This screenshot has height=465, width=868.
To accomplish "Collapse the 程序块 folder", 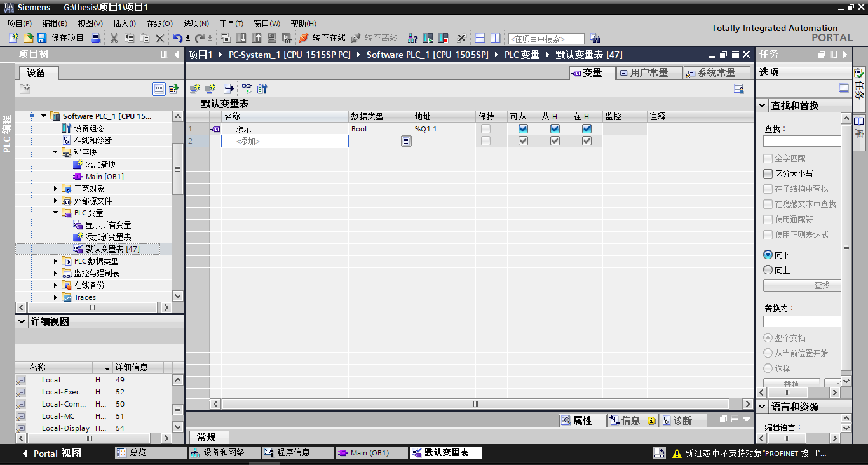I will click(x=55, y=152).
